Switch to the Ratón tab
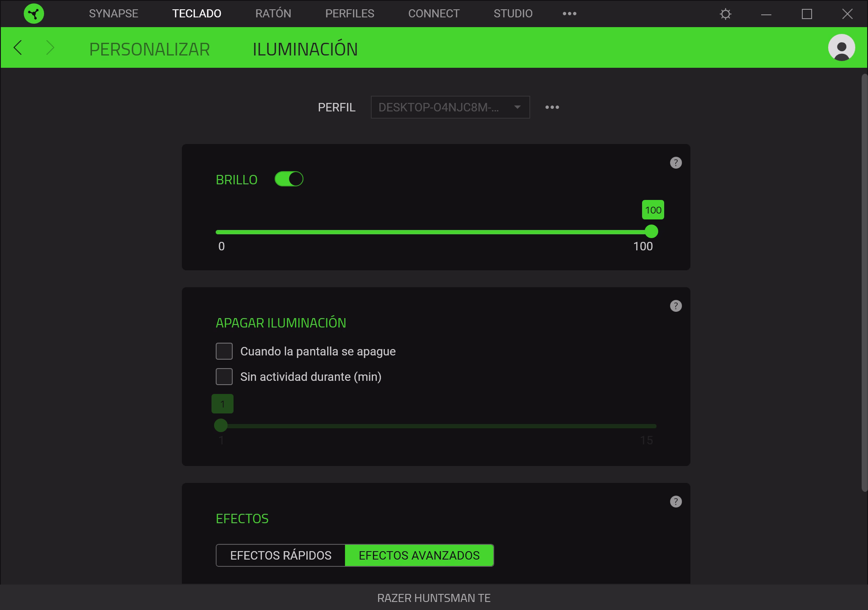 pos(273,14)
